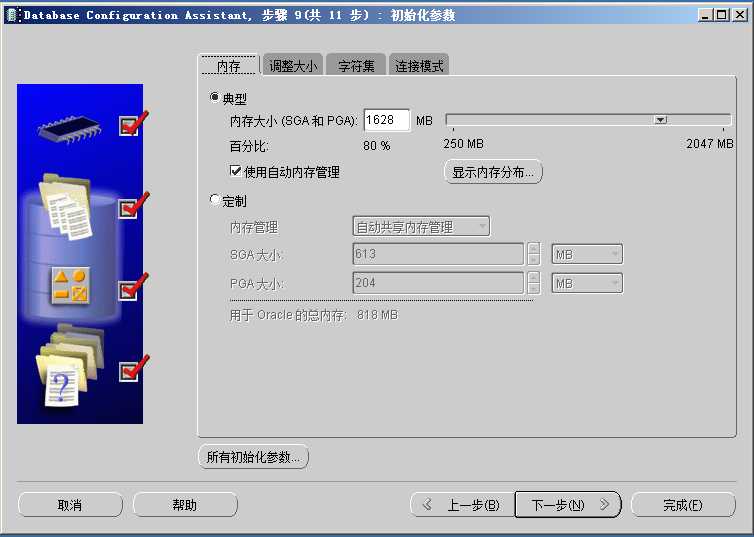
Task: Switch to the 内存 tab
Action: [x=228, y=65]
